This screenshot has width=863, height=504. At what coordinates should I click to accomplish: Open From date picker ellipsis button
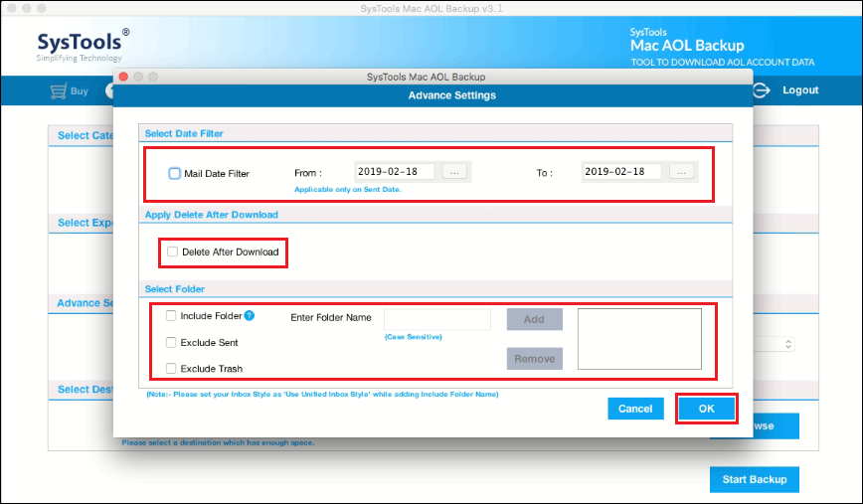(454, 172)
